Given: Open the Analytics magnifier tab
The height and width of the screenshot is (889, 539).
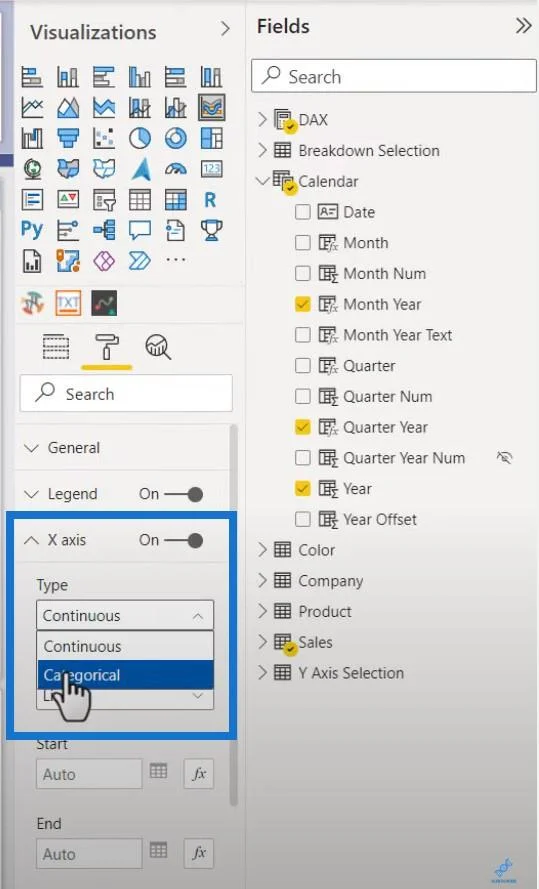Looking at the screenshot, I should coord(158,347).
